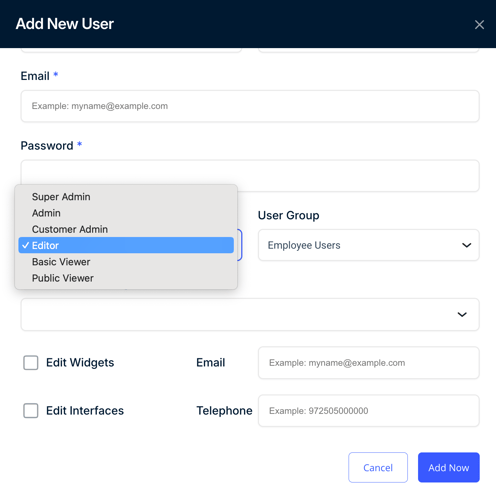Expand the empty dropdown below the role list

coord(250,314)
